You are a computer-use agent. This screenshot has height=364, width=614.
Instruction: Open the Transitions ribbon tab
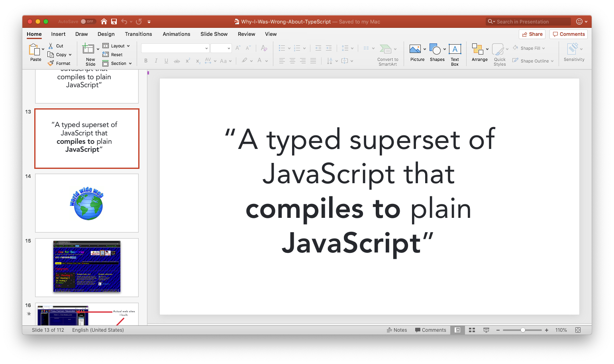[x=138, y=34]
